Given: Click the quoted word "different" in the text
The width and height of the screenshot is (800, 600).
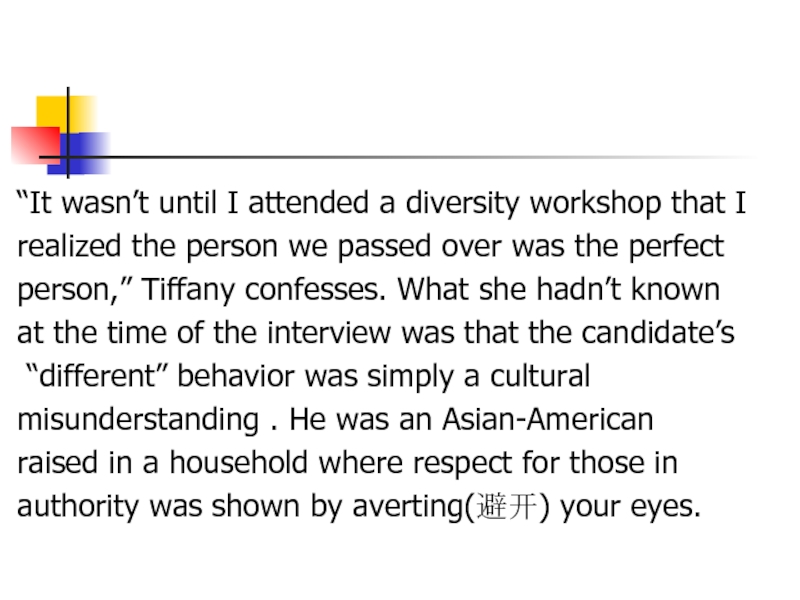Looking at the screenshot, I should coord(98,376).
